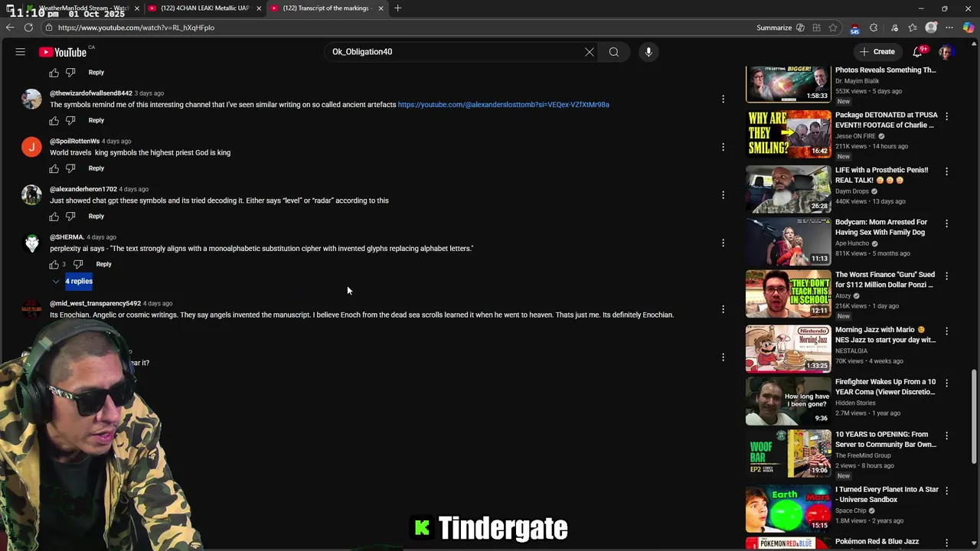Open options menu for alexanderheron1702 comment
The width and height of the screenshot is (980, 551).
(723, 195)
